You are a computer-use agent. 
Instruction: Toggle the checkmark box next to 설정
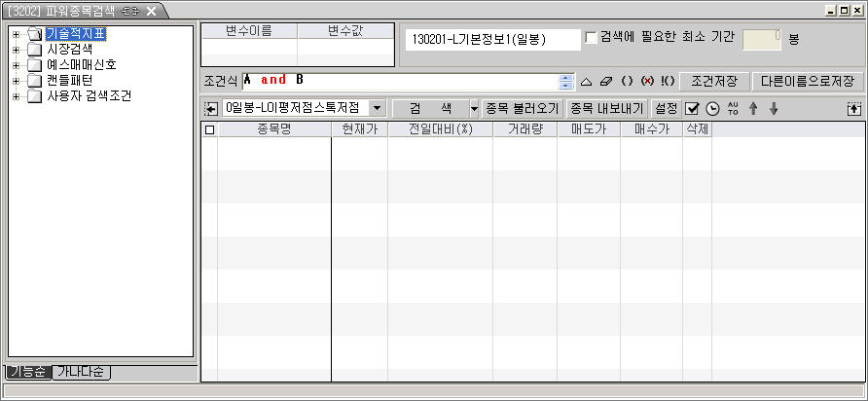coord(692,108)
